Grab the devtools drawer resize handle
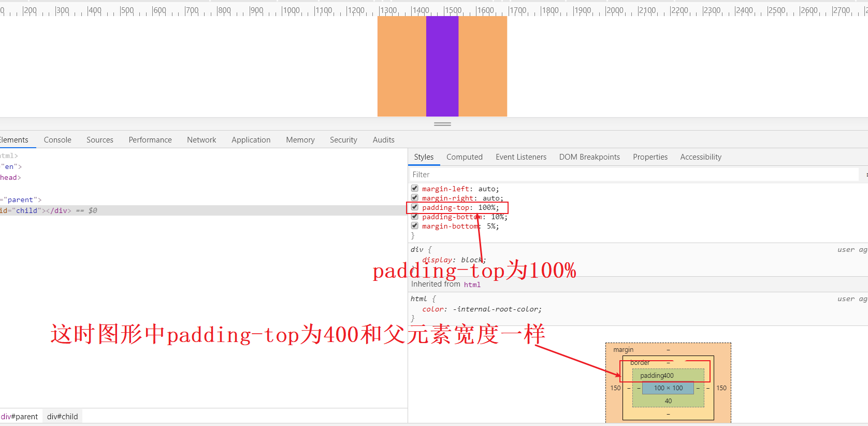 442,124
